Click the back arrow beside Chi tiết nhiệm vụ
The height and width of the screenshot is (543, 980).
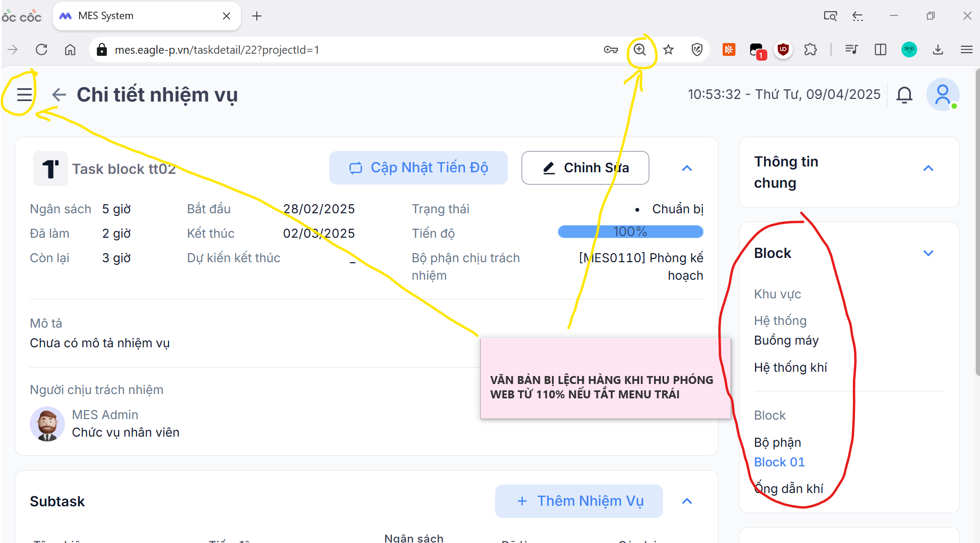tap(59, 95)
